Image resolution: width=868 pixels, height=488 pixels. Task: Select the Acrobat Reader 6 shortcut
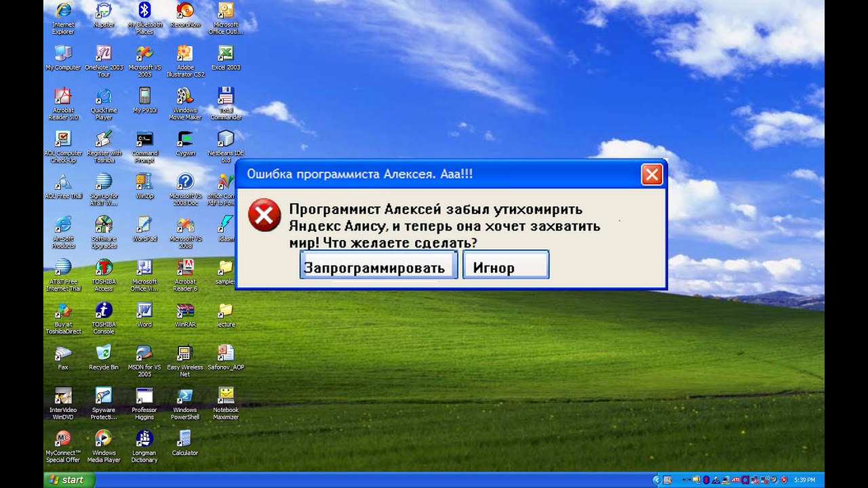click(185, 274)
